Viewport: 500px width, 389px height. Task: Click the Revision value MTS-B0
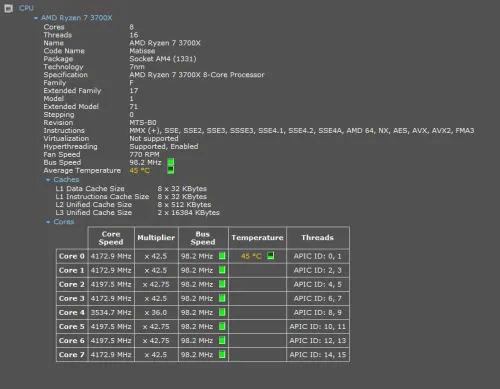pos(143,123)
